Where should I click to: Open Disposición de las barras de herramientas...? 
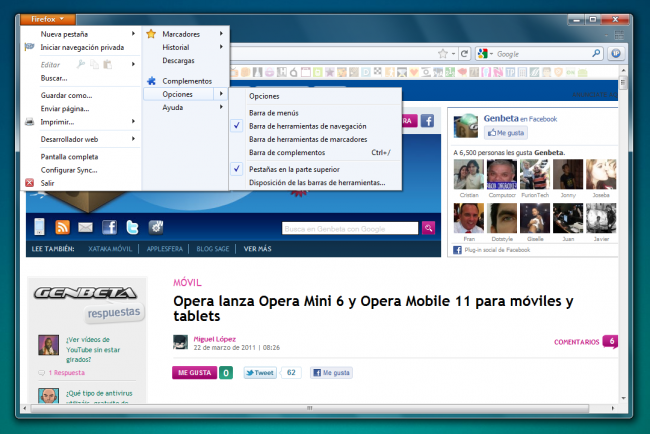point(315,182)
